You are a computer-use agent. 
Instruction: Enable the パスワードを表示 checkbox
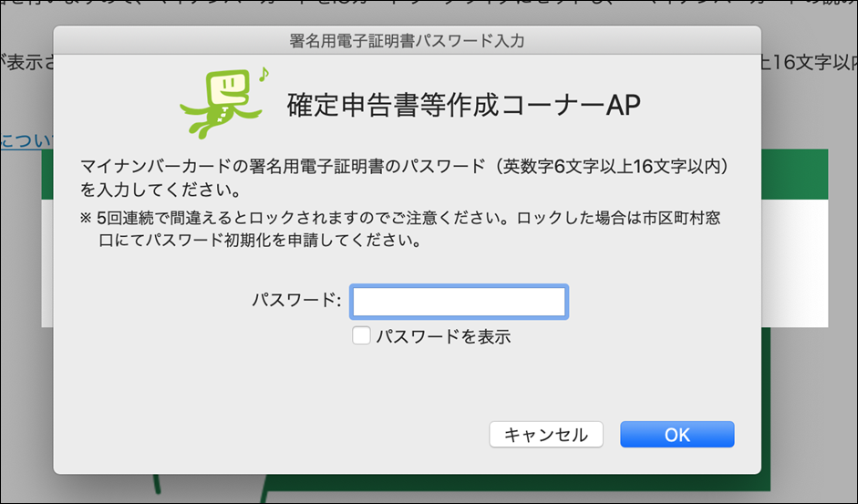point(361,335)
